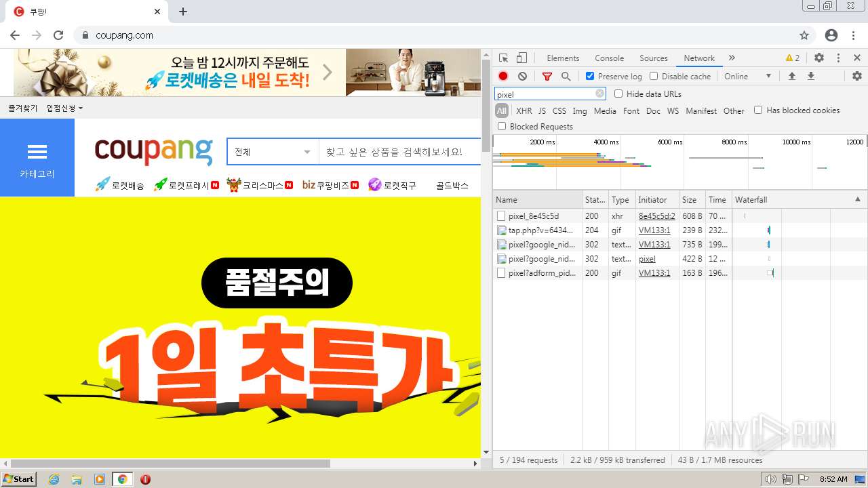
Task: Click the coupang product search field
Action: pos(400,152)
